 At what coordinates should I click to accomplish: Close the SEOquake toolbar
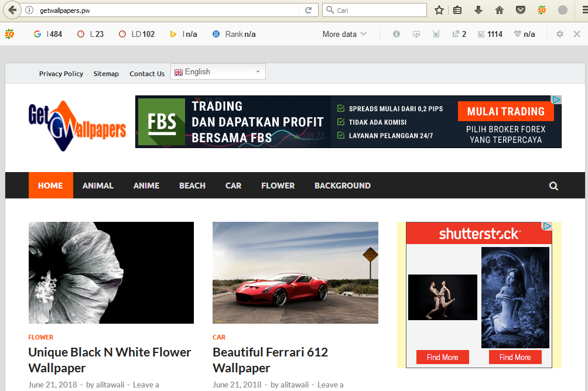577,34
